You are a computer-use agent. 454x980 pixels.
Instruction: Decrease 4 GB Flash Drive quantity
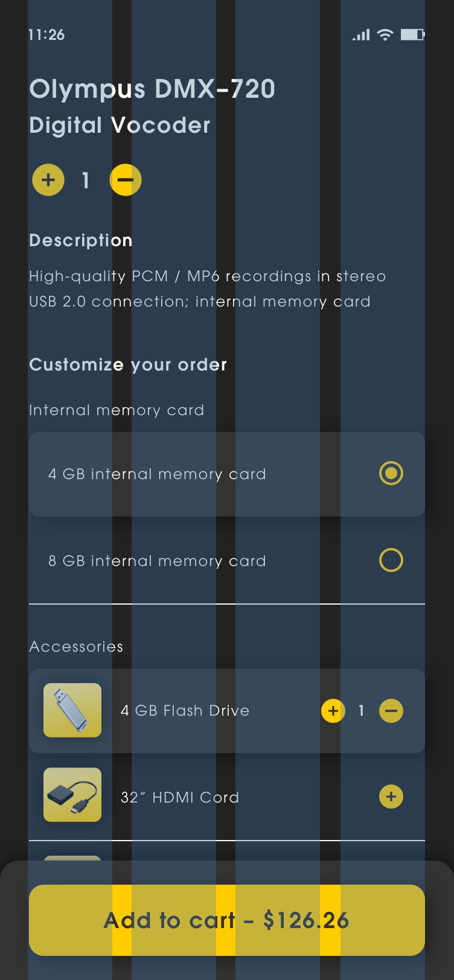coord(391,711)
